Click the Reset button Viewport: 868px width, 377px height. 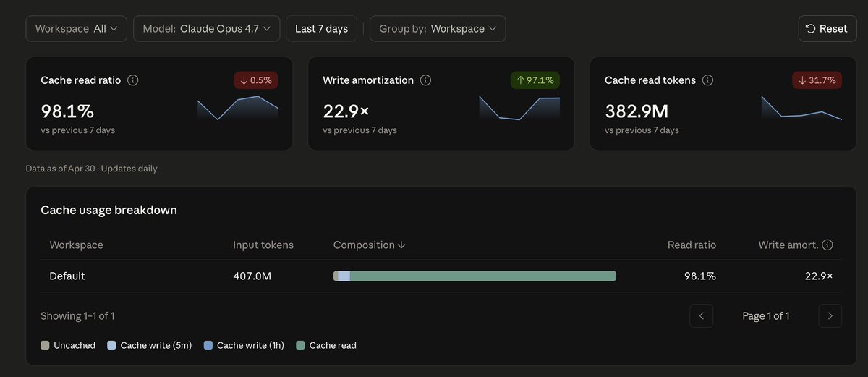827,29
